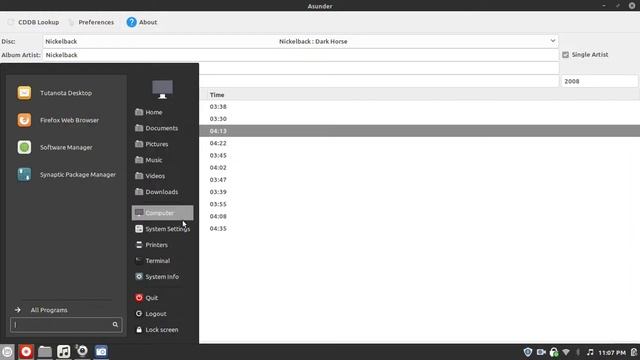The image size is (640, 360).
Task: Click the Time column header
Action: pyautogui.click(x=217, y=95)
